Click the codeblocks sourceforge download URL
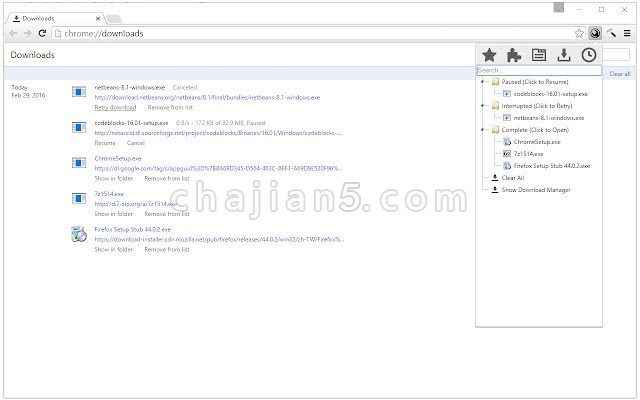 click(x=218, y=133)
